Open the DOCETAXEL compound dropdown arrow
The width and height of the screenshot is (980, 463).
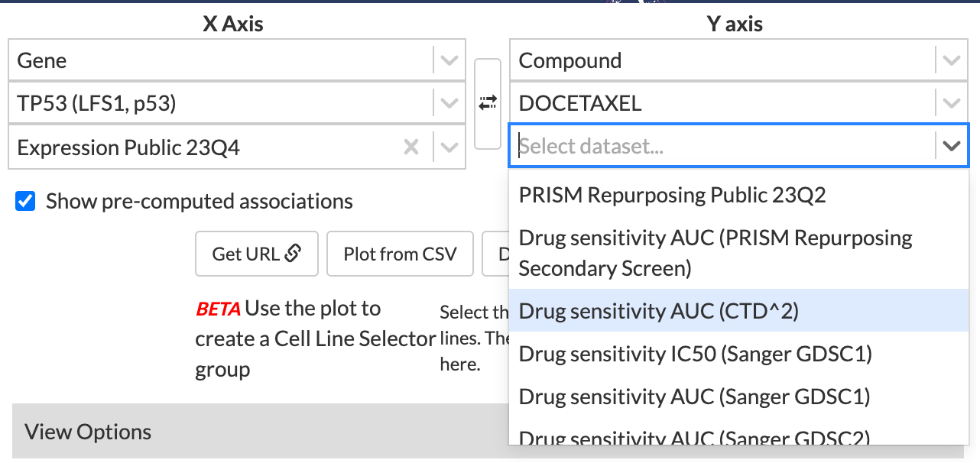951,103
